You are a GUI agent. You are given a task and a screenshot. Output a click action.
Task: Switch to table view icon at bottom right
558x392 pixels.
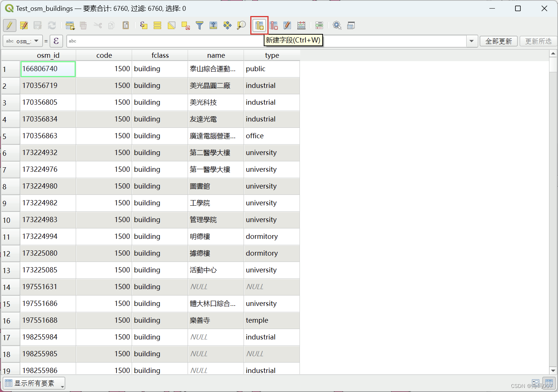click(549, 383)
